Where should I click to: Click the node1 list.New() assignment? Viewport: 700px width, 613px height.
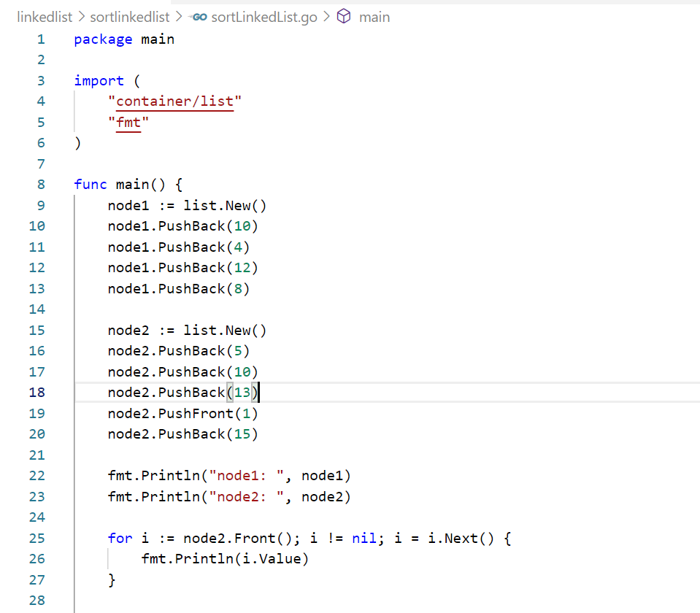tap(186, 205)
